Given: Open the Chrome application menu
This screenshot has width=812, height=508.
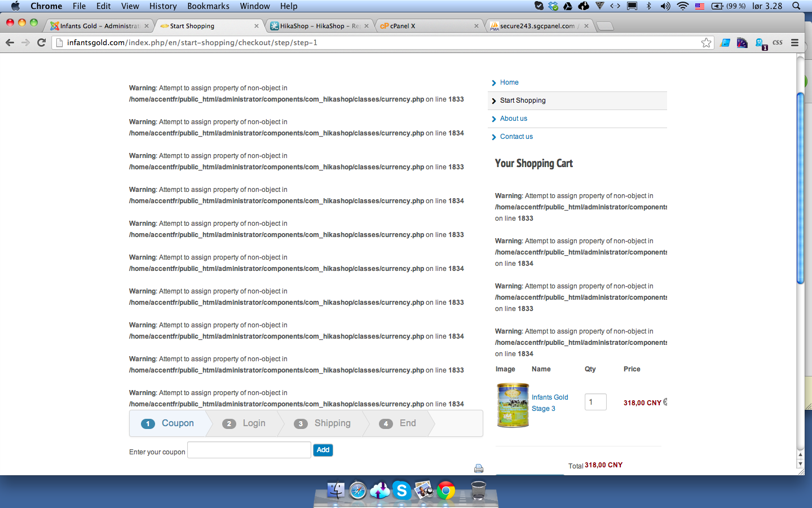Looking at the screenshot, I should coord(46,6).
